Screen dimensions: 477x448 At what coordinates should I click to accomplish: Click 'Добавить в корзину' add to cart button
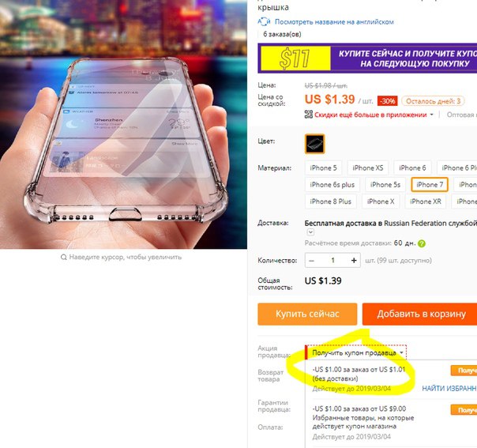421,314
